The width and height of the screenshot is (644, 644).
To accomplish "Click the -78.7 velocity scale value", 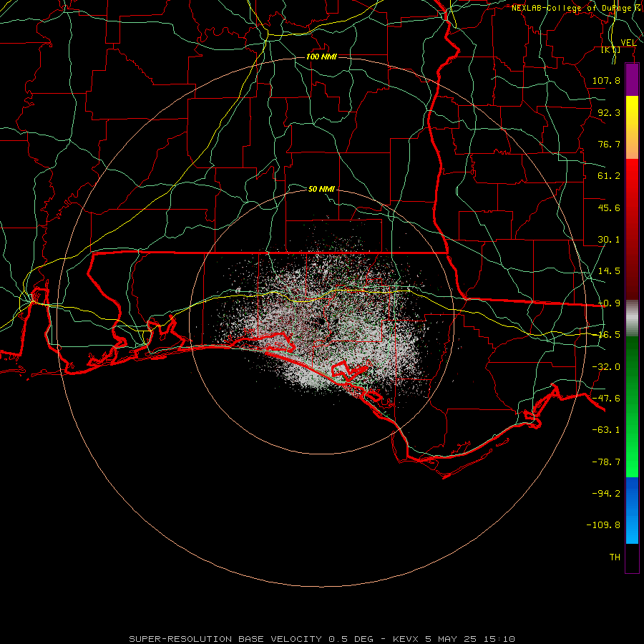I will [606, 462].
